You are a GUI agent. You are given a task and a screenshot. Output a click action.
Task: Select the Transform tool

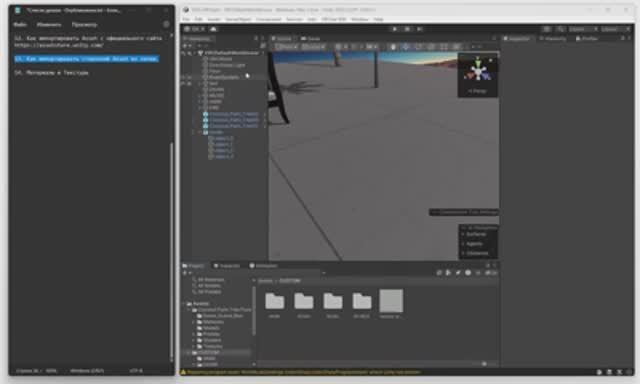click(x=457, y=47)
